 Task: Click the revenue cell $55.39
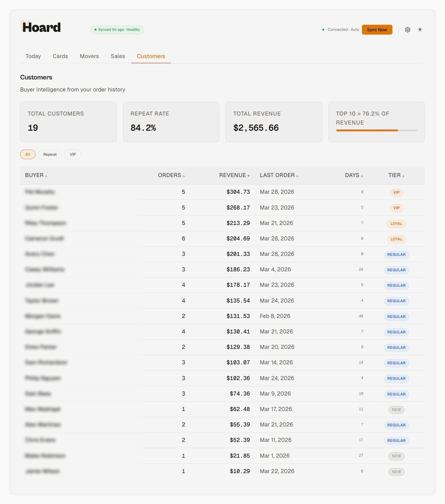[240, 425]
